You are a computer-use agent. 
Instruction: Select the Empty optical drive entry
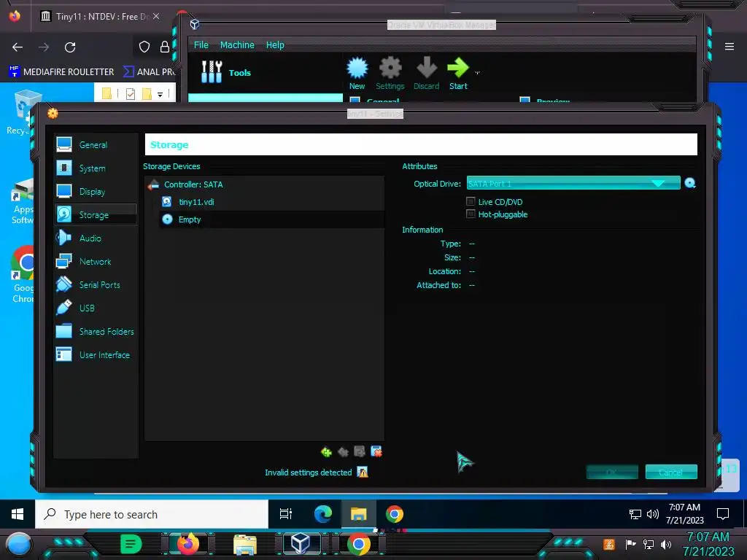click(271, 219)
